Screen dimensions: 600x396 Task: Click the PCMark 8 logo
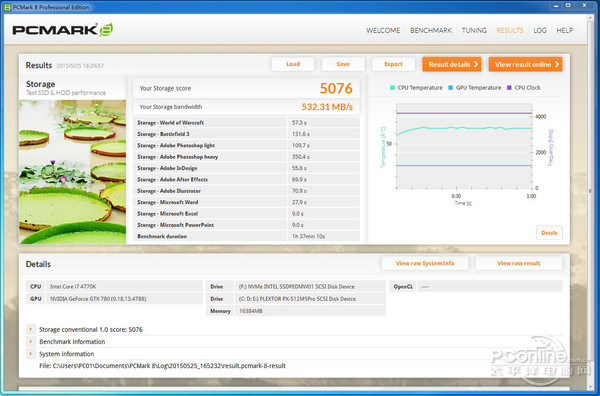(x=62, y=30)
